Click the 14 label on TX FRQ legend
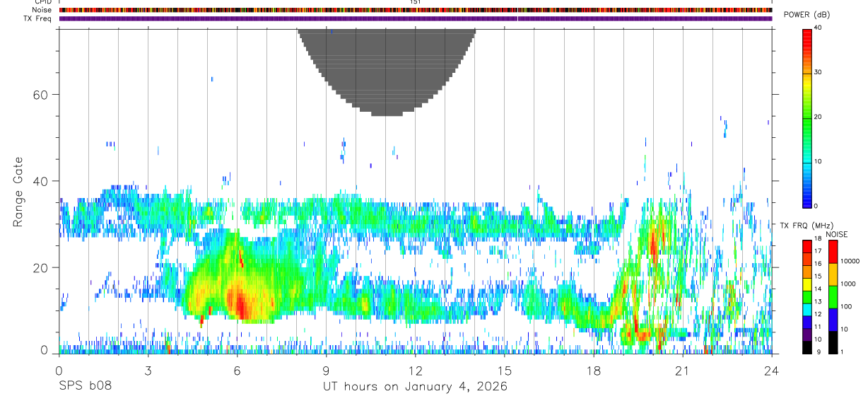Image resolution: width=868 pixels, height=401 pixels. (x=817, y=289)
